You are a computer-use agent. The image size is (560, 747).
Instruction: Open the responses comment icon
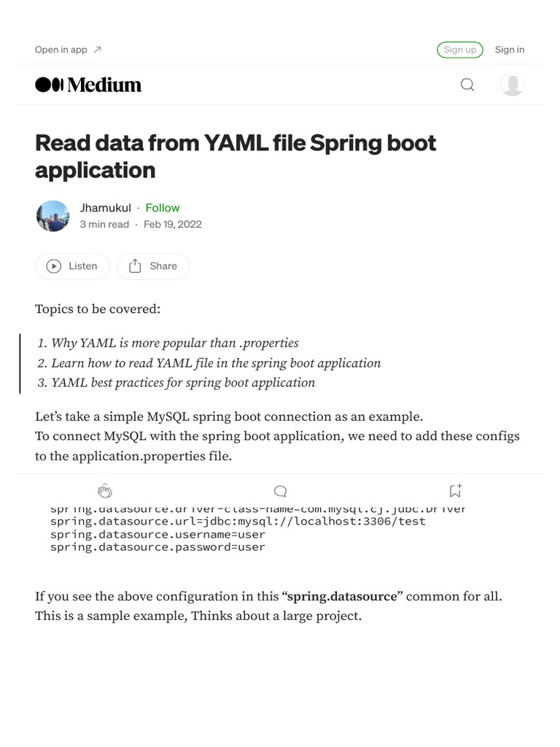(280, 491)
